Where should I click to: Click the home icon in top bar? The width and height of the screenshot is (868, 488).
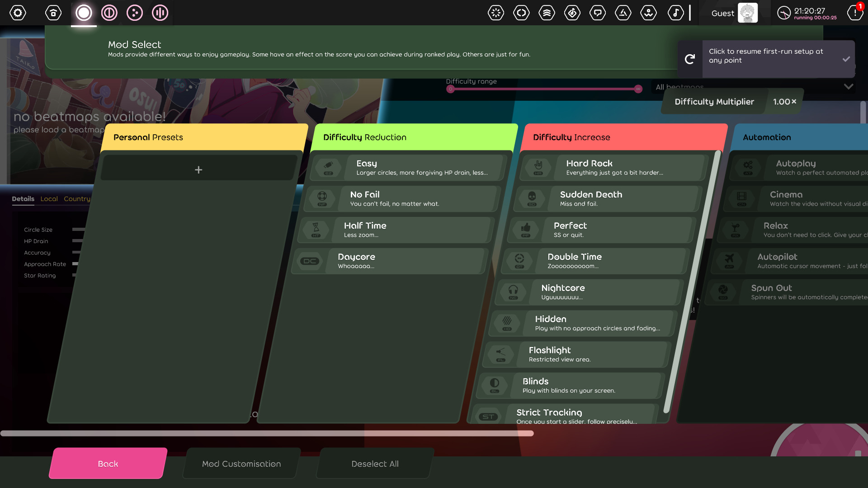click(x=53, y=13)
